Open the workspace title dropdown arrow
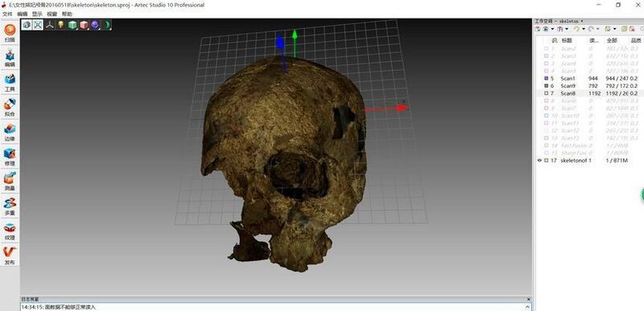 pos(582,21)
